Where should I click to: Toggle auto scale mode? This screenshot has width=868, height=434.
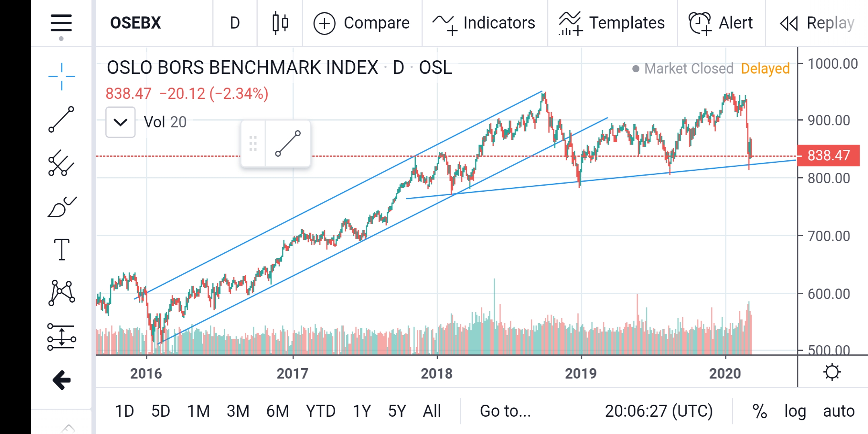tap(839, 411)
